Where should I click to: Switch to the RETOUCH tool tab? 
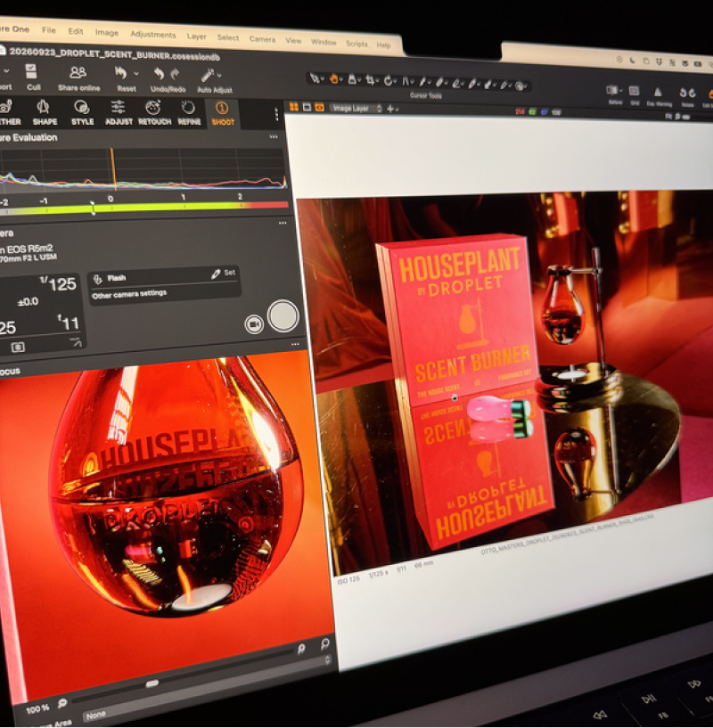[154, 114]
